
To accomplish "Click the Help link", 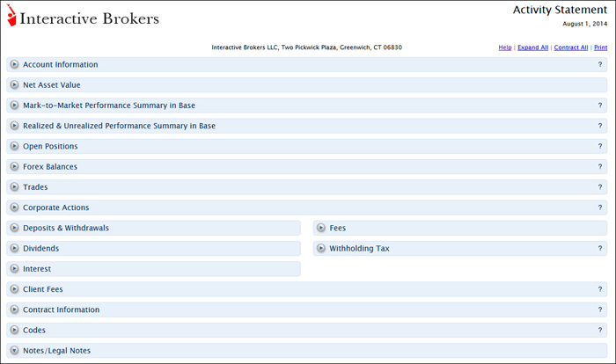I will point(505,47).
